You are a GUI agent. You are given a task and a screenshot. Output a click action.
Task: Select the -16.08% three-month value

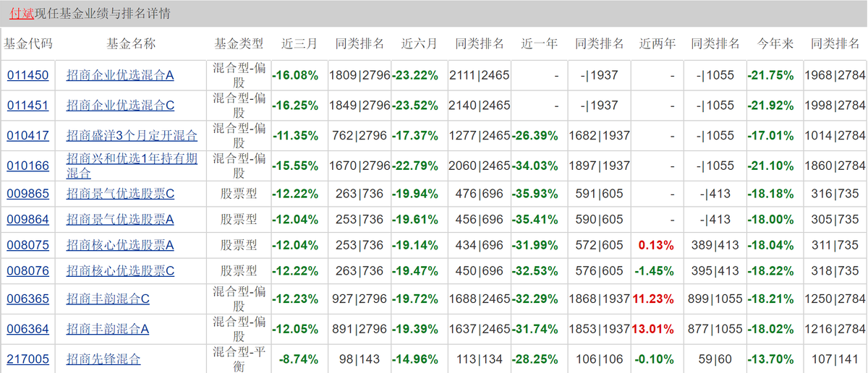pos(295,75)
